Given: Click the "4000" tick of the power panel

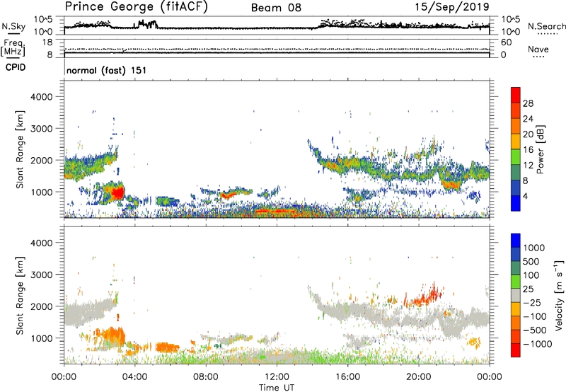Looking at the screenshot, I should click(x=42, y=97).
